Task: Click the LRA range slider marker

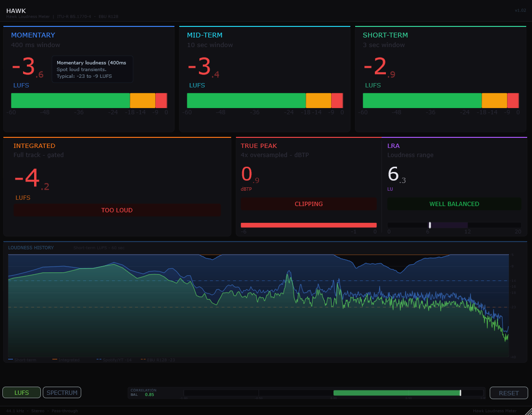Action: click(430, 224)
